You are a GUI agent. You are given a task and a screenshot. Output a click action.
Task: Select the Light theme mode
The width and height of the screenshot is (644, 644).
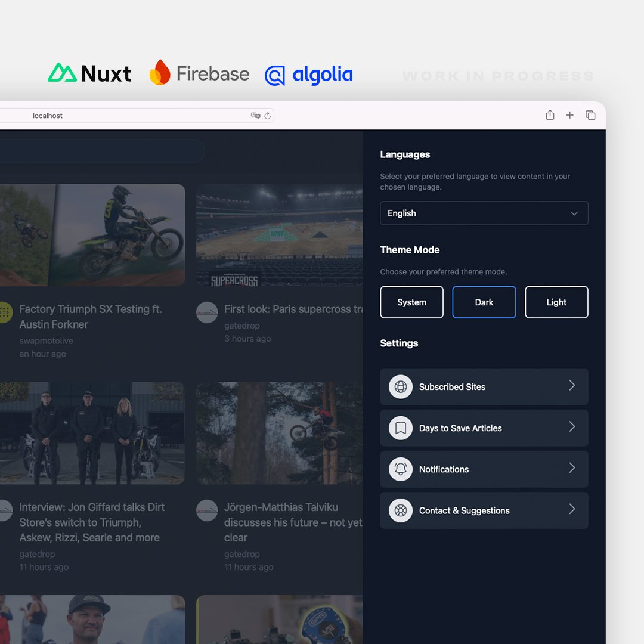[556, 302]
